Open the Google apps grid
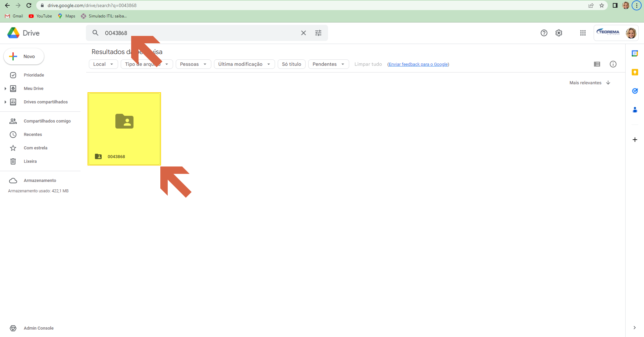The width and height of the screenshot is (644, 337). pyautogui.click(x=583, y=33)
